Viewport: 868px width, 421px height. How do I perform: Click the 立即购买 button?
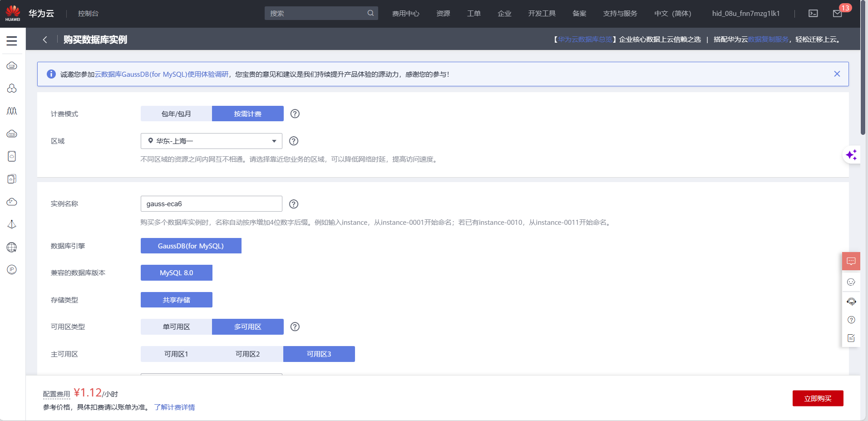point(818,398)
